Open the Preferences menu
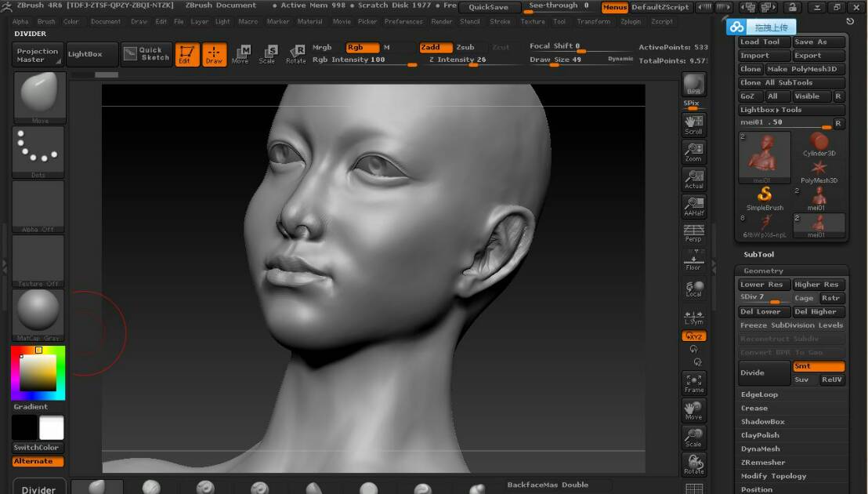The height and width of the screenshot is (494, 868). [403, 21]
